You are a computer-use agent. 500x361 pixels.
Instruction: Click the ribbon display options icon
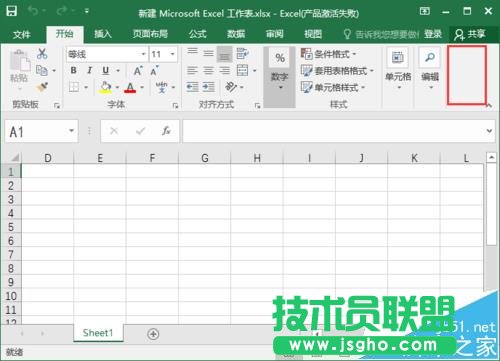tap(425, 11)
